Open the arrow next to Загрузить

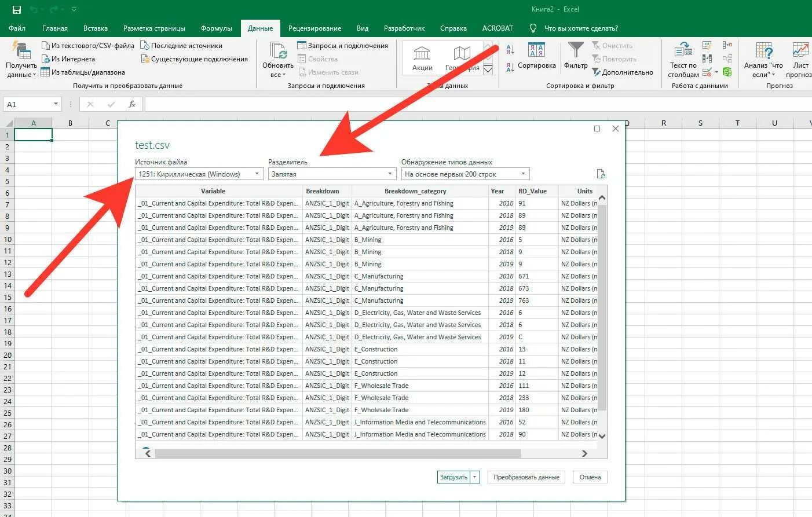(475, 477)
